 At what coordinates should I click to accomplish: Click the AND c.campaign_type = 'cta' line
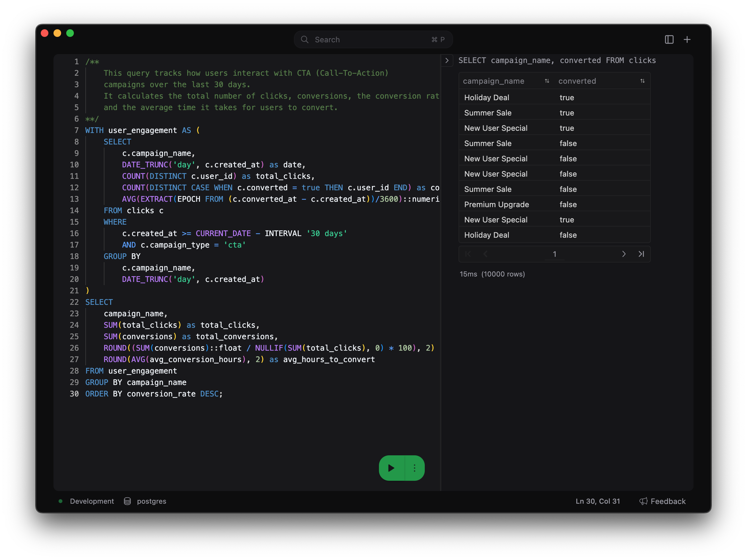184,245
